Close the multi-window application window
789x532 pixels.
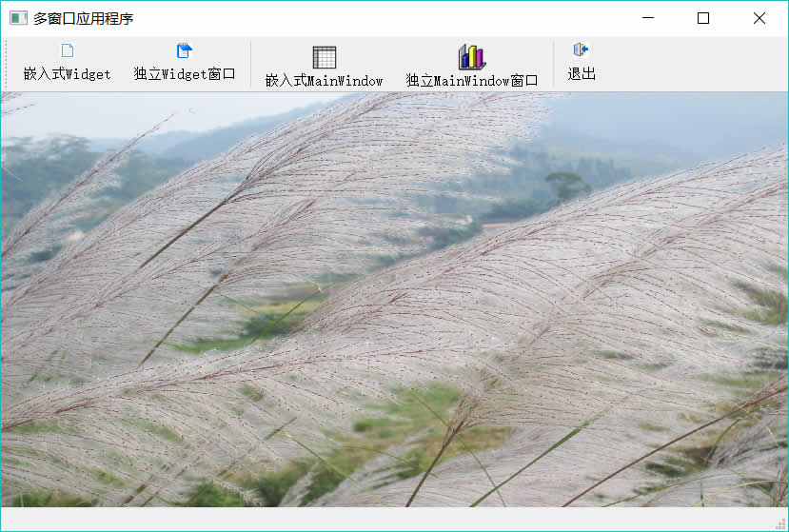coord(759,18)
